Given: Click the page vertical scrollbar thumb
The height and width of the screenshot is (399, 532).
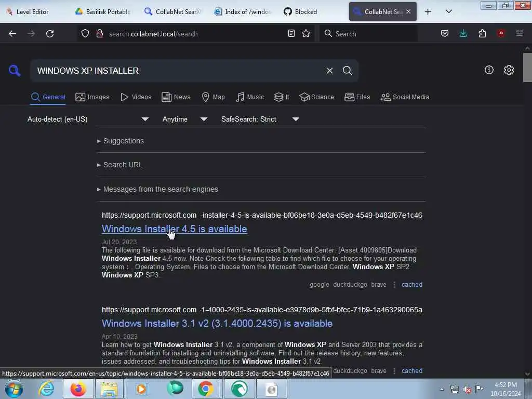Looking at the screenshot, I should tap(527, 67).
